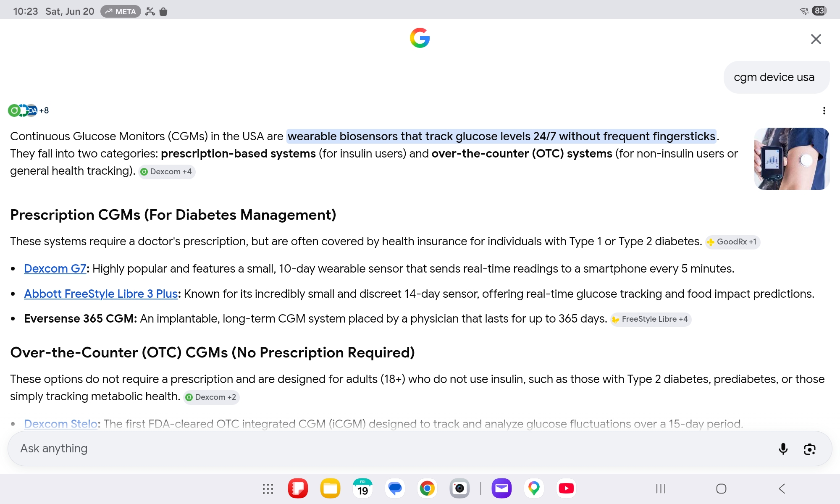Image resolution: width=840 pixels, height=504 pixels.
Task: Open the Dexcom +4 source chip
Action: coord(167,171)
